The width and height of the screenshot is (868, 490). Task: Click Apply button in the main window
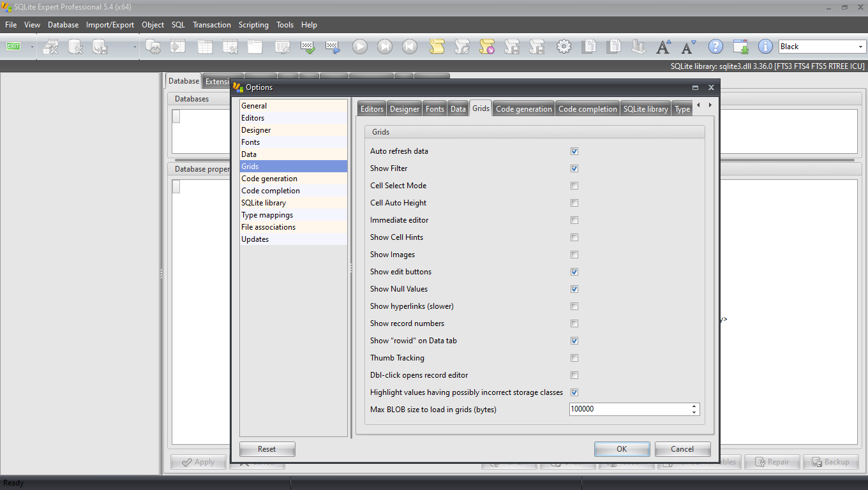[x=198, y=462]
